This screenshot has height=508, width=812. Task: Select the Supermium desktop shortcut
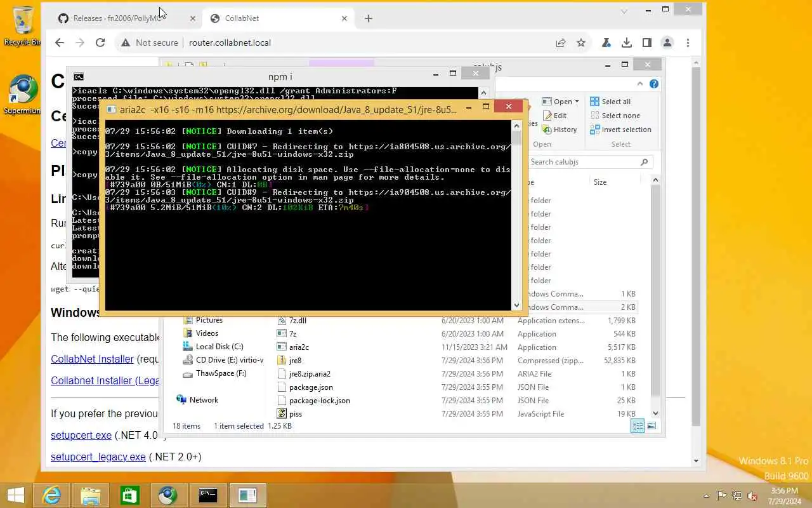23,95
